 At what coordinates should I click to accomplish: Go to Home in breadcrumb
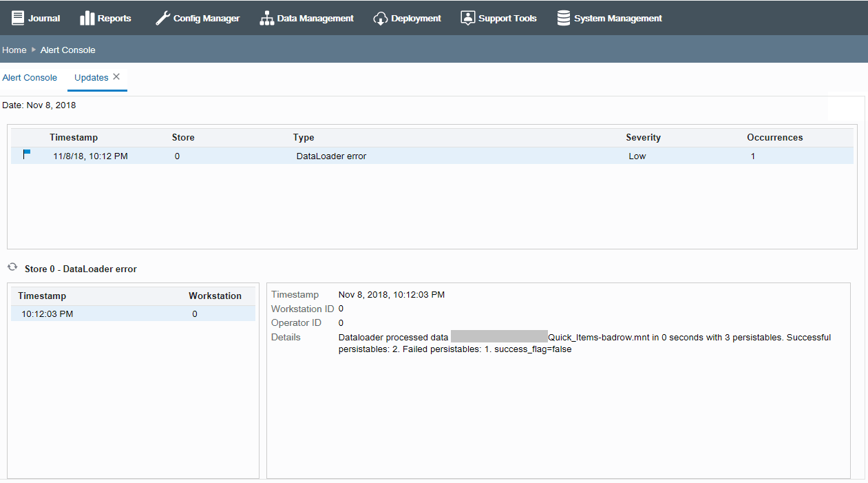[x=14, y=50]
